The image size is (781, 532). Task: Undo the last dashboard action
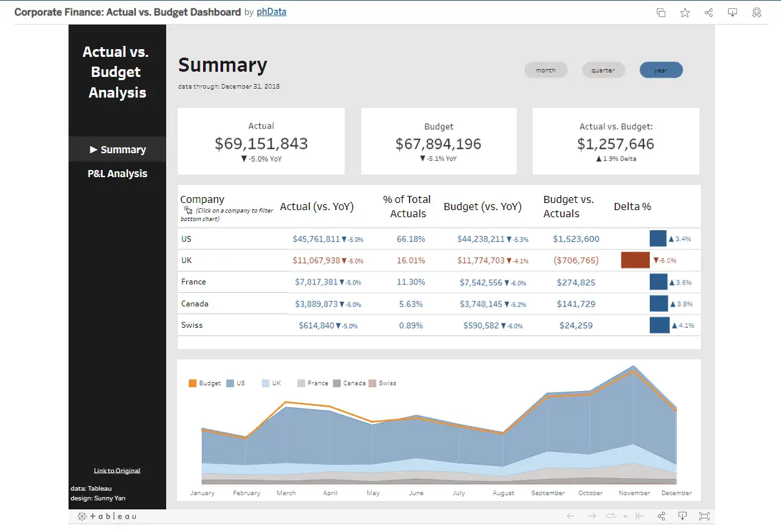pyautogui.click(x=570, y=516)
